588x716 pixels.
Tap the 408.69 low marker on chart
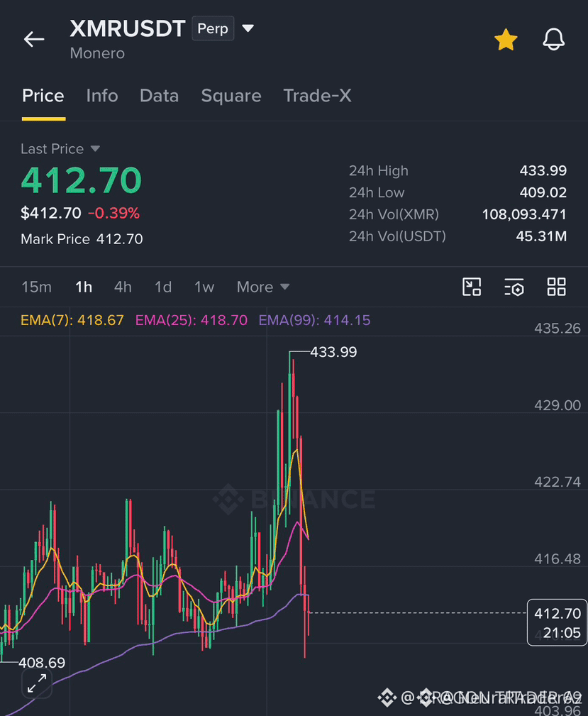pos(42,663)
